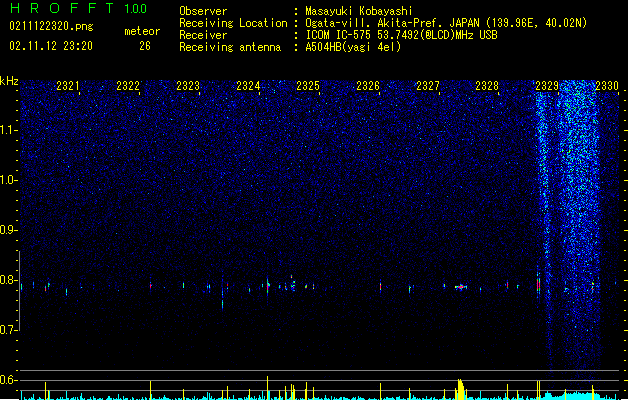Click the broadband noise burst near 2329

tap(578, 225)
